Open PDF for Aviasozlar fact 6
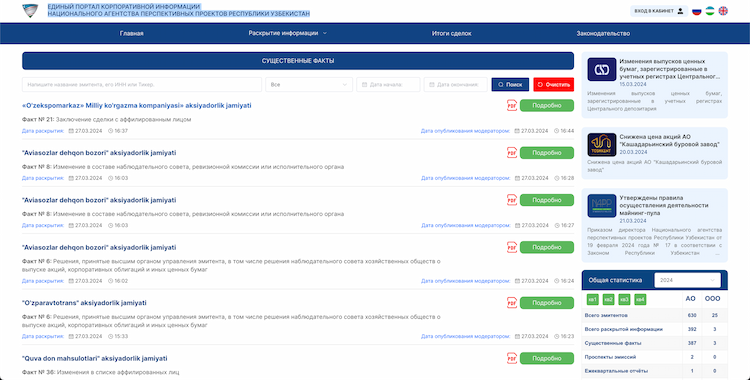 click(512, 247)
